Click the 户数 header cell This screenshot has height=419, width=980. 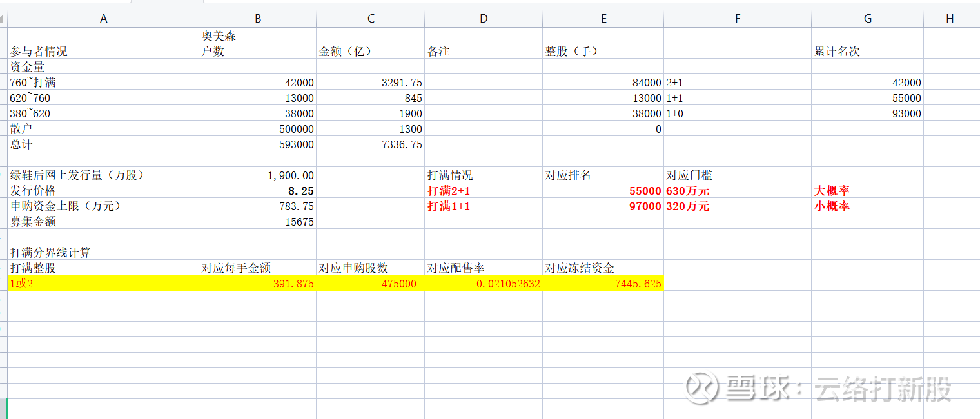coord(258,51)
